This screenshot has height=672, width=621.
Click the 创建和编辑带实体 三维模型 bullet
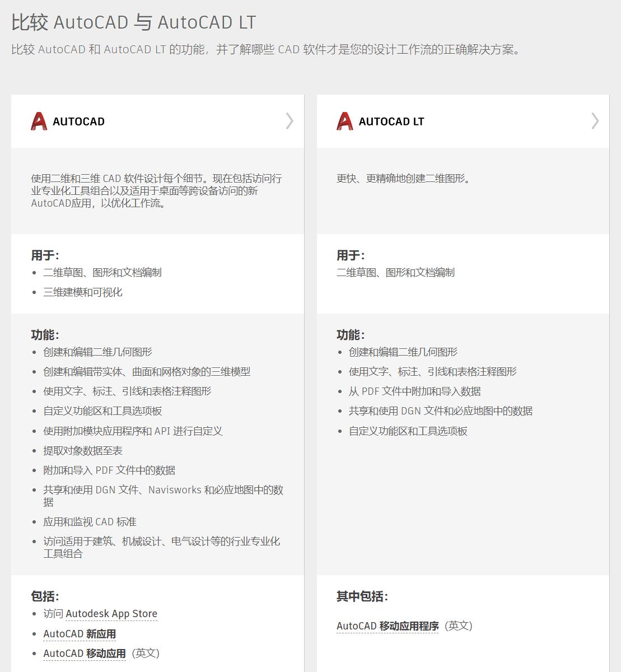tap(147, 372)
